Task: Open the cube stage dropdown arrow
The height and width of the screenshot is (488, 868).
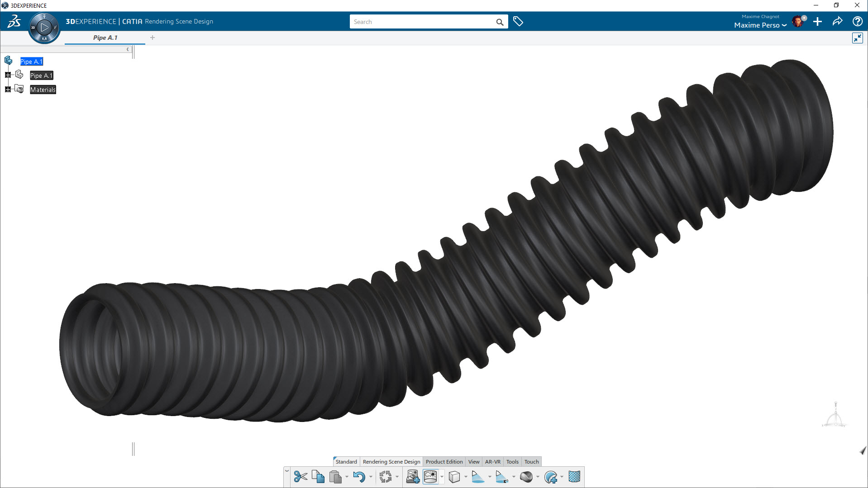Action: 466,477
